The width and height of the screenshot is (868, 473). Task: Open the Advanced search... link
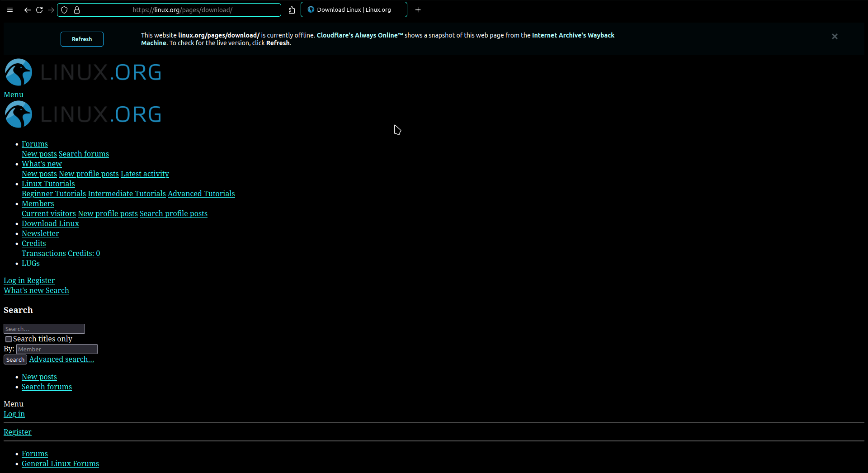tap(61, 359)
